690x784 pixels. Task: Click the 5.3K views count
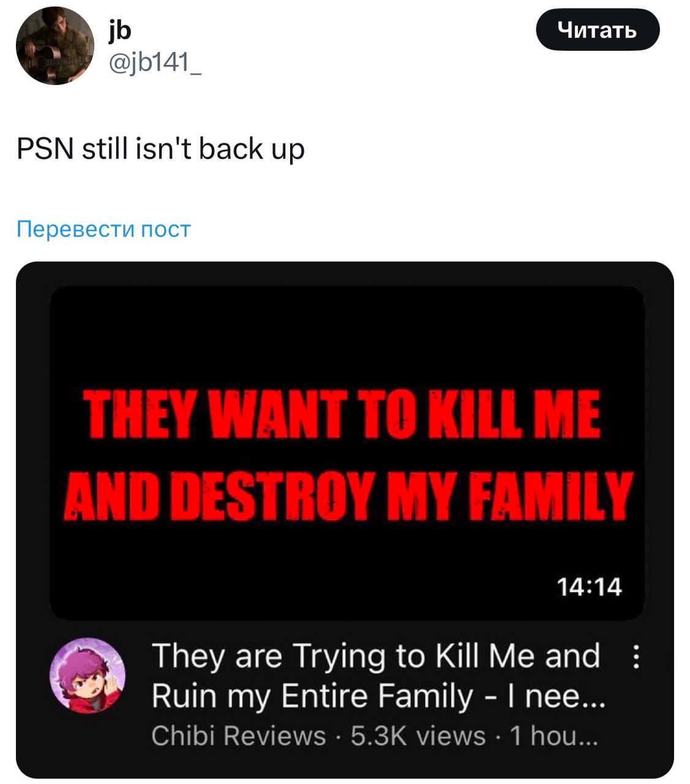pyautogui.click(x=418, y=736)
